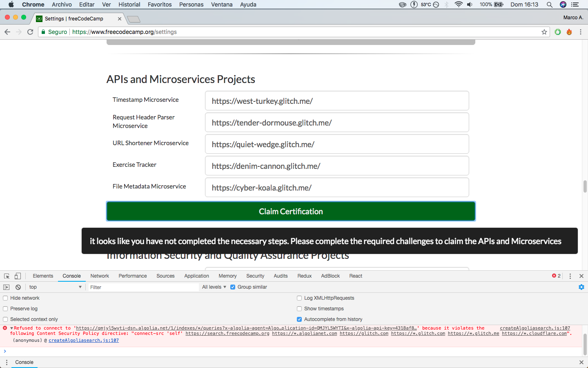Click the Siri icon in menu bar

563,4
